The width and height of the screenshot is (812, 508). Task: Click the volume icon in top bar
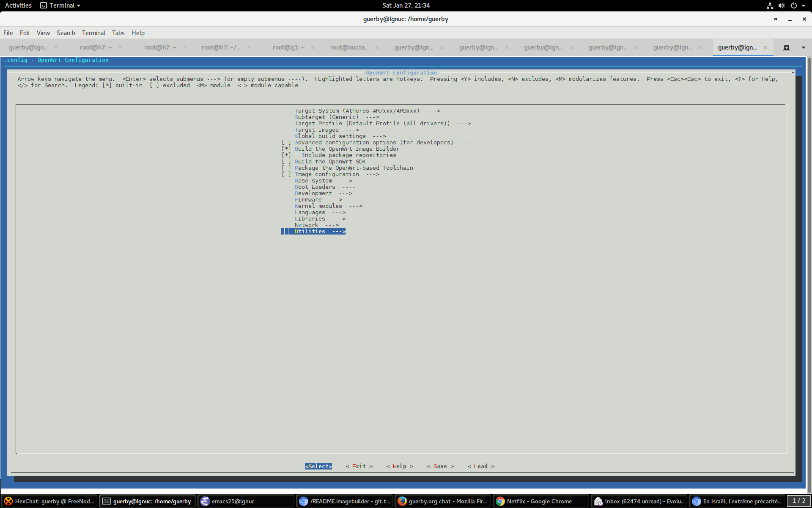coord(781,6)
